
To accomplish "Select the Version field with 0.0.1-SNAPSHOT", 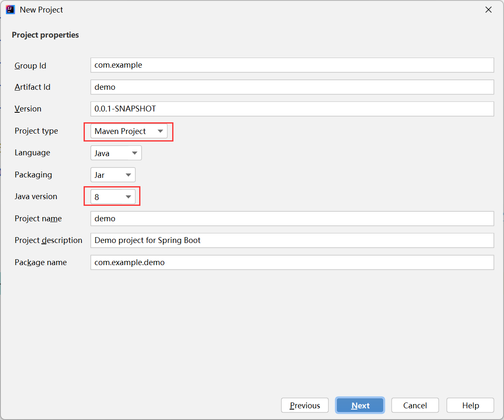I will coord(292,109).
